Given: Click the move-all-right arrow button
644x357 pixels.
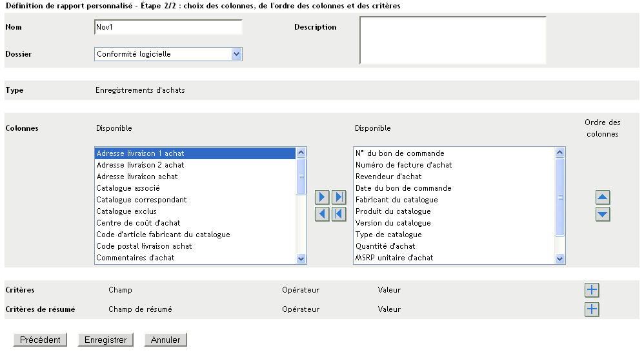Looking at the screenshot, I should click(339, 197).
